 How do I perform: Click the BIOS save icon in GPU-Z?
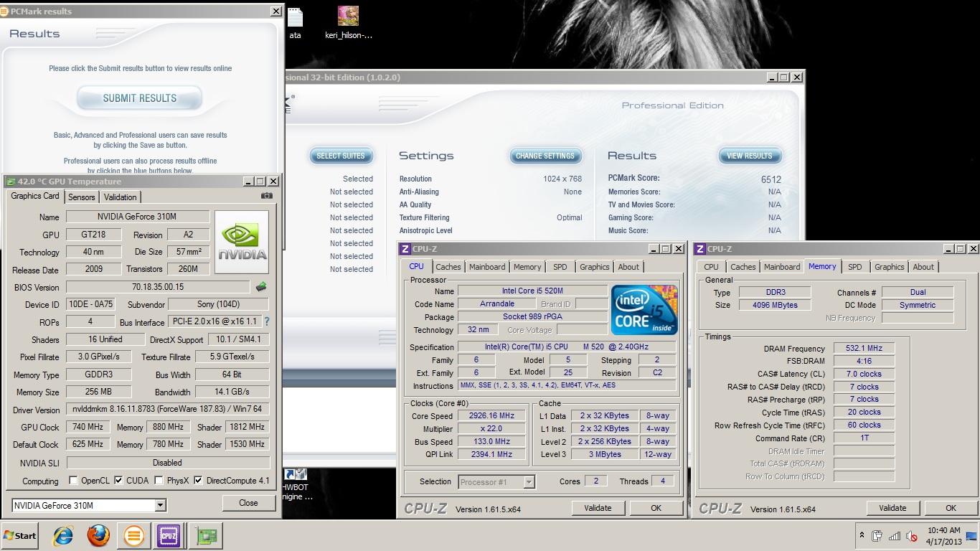coord(261,287)
